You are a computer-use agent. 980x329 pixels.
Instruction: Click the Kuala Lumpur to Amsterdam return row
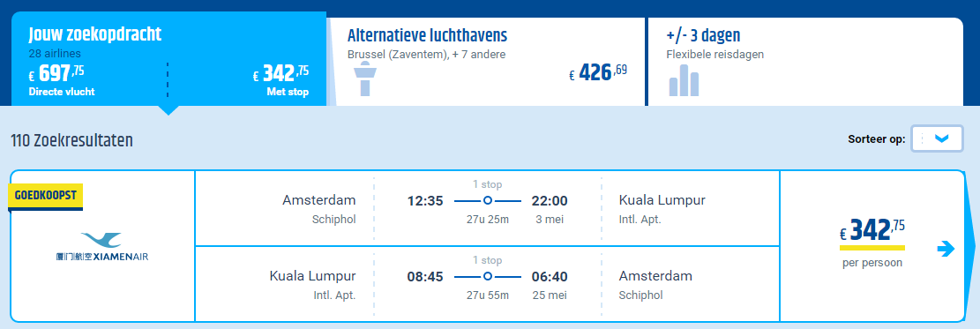tap(488, 283)
